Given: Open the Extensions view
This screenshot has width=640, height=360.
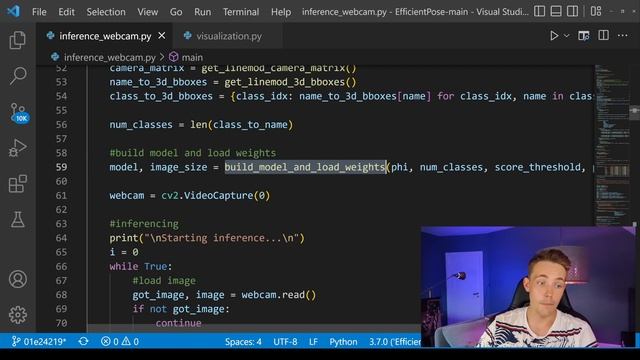Looking at the screenshot, I should click(18, 184).
